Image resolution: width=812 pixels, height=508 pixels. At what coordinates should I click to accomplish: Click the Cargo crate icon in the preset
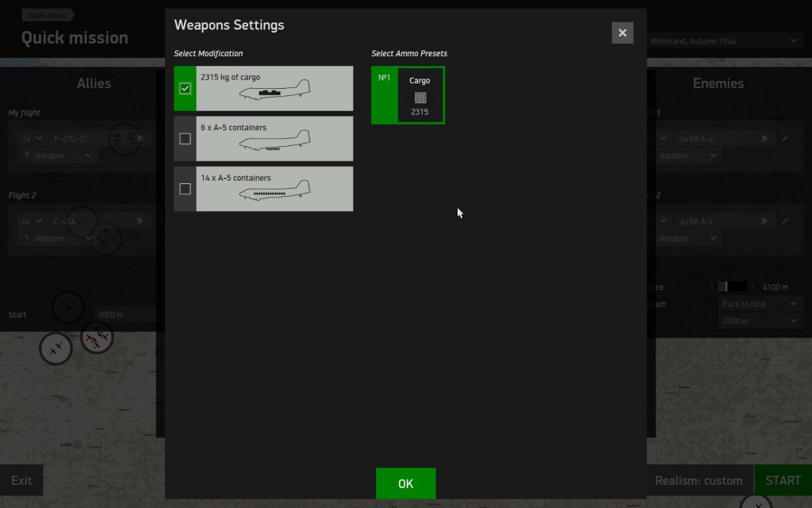point(420,98)
